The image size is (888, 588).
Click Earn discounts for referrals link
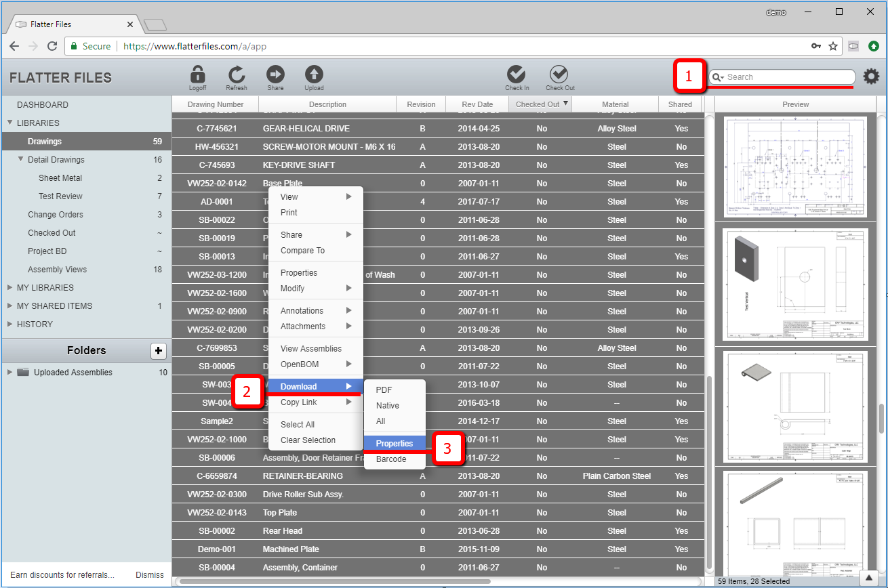point(62,575)
